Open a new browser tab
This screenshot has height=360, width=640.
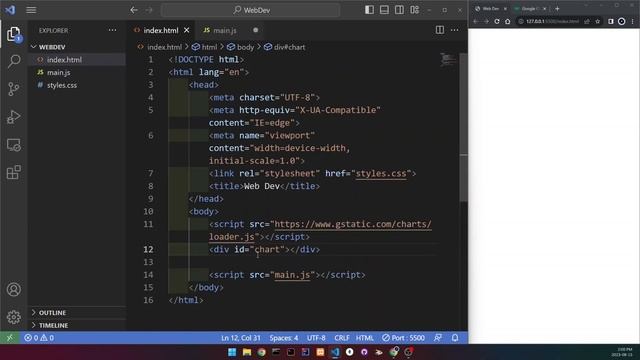click(x=557, y=9)
